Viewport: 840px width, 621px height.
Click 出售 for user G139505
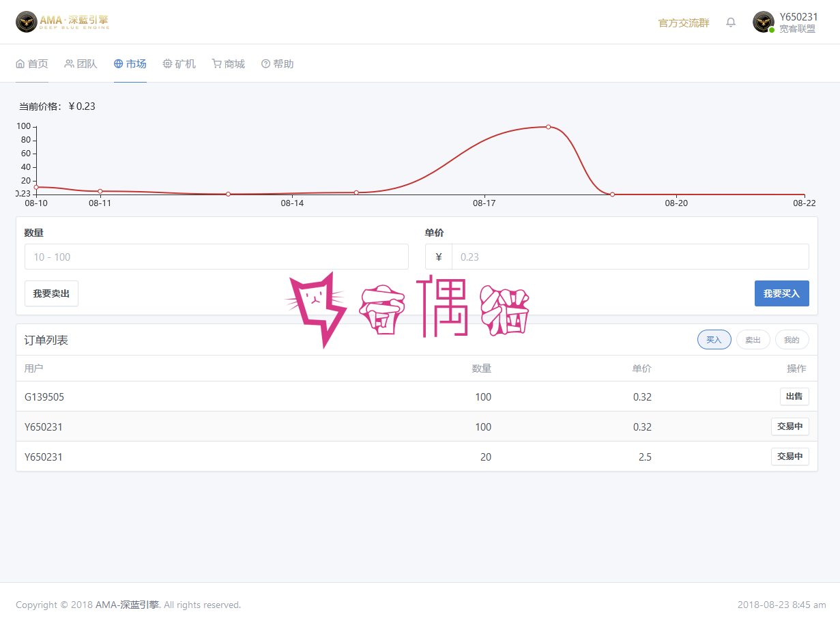pyautogui.click(x=794, y=396)
